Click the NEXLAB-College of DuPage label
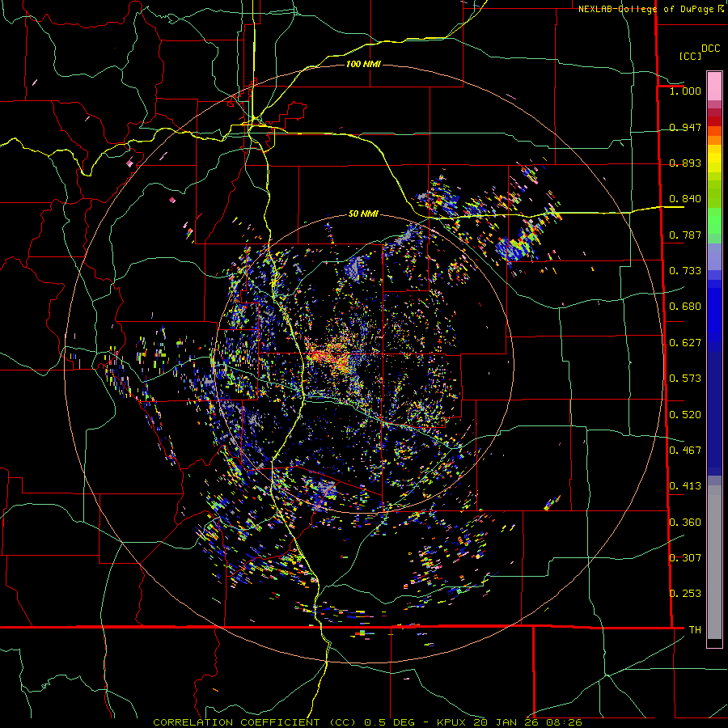Viewport: 728px width, 728px height. [646, 9]
